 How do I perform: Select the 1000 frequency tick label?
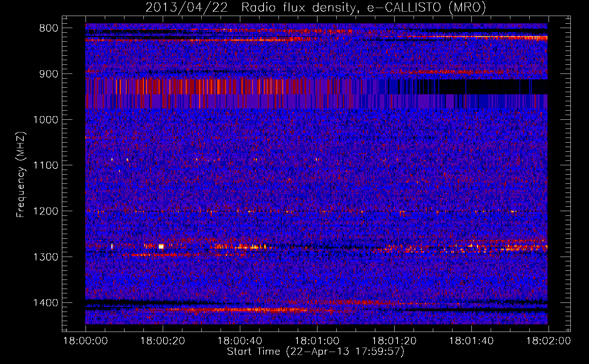point(46,120)
